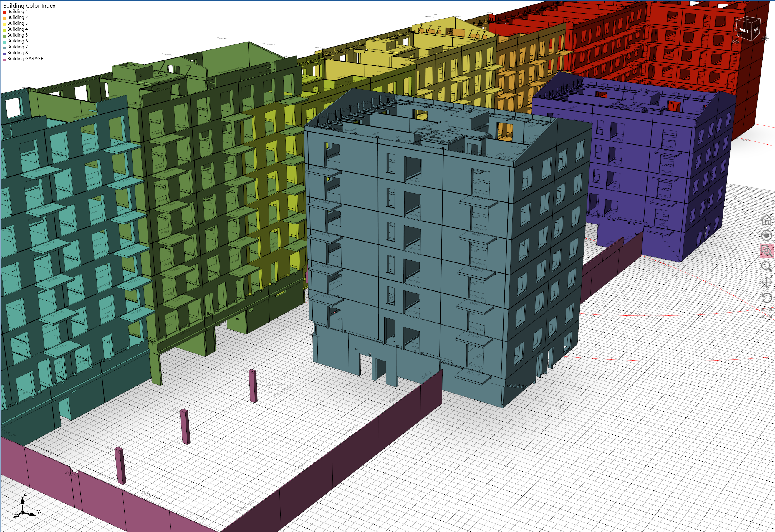The image size is (775, 532).
Task: Click the E compass marker near view cube
Action: pos(736,42)
